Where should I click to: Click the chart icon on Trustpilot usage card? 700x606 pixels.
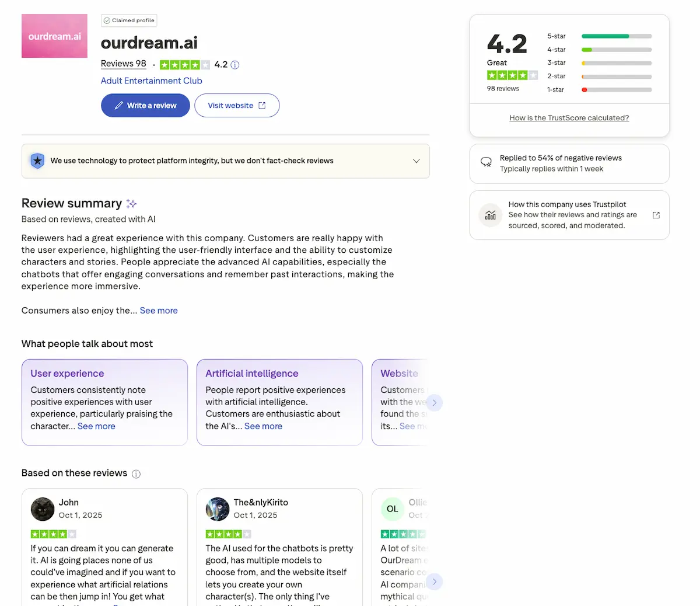tap(490, 215)
